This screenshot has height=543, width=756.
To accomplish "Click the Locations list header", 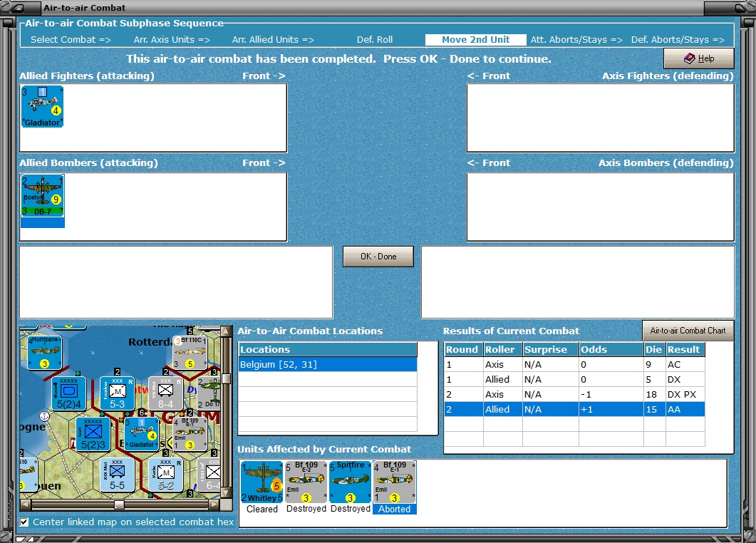I will click(x=328, y=350).
